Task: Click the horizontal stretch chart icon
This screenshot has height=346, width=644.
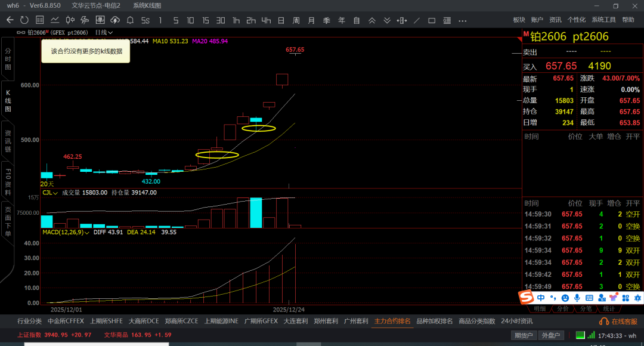Action: [x=402, y=20]
